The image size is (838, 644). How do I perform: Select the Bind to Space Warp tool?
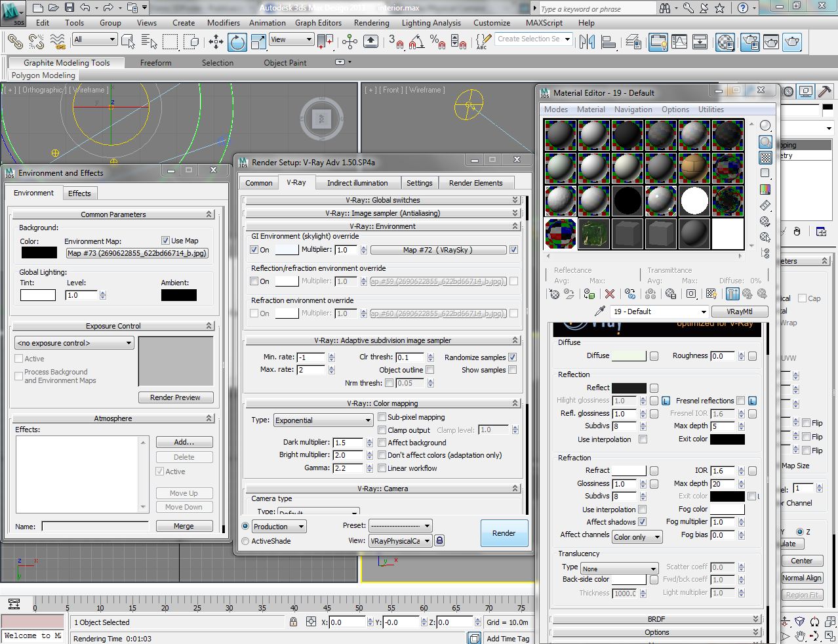point(58,42)
